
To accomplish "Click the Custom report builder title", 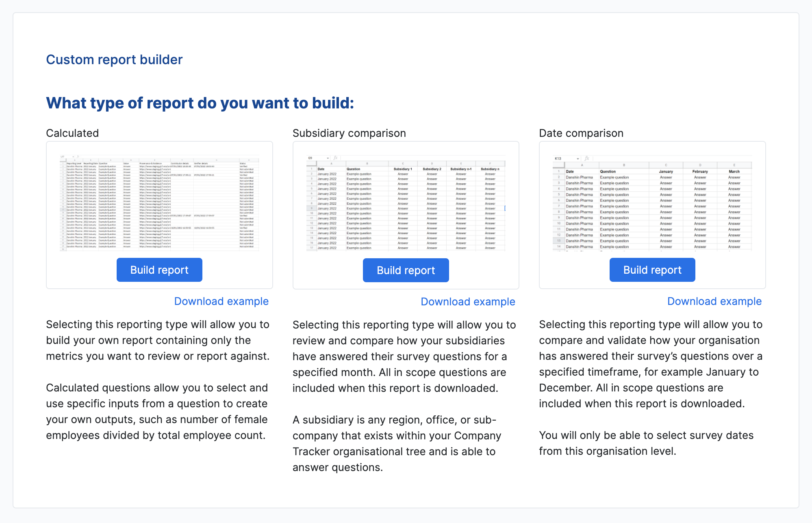I will click(x=114, y=60).
